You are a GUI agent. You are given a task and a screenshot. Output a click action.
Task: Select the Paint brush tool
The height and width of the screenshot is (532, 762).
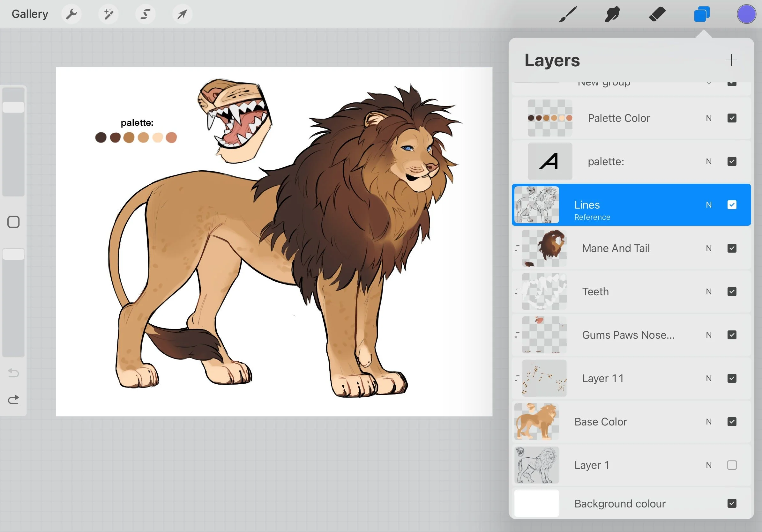568,14
